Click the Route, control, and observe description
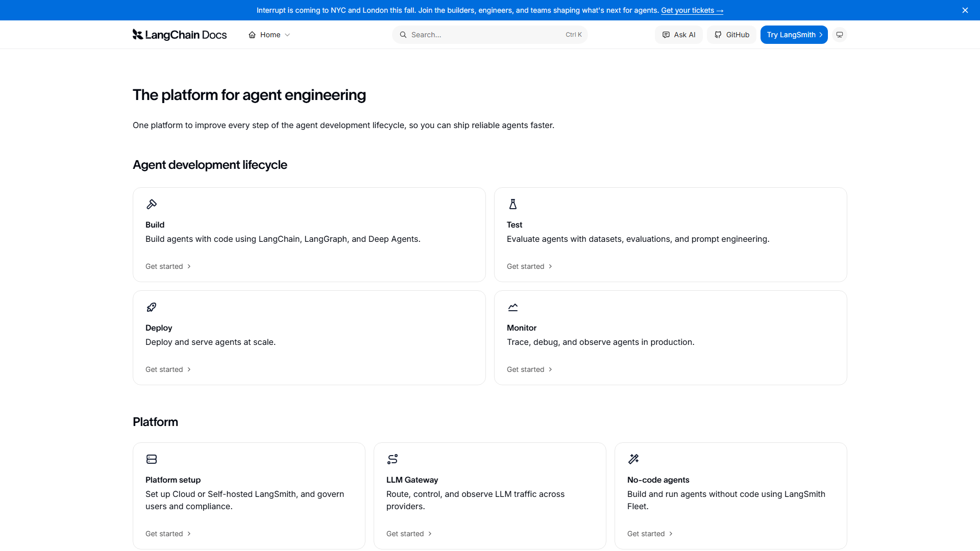The image size is (980, 551). (475, 500)
